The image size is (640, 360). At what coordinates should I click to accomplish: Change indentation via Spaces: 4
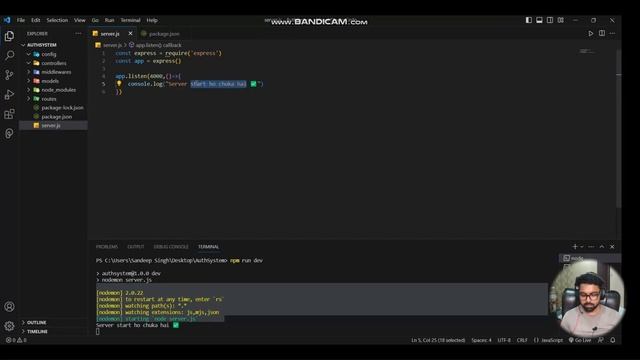pyautogui.click(x=482, y=340)
